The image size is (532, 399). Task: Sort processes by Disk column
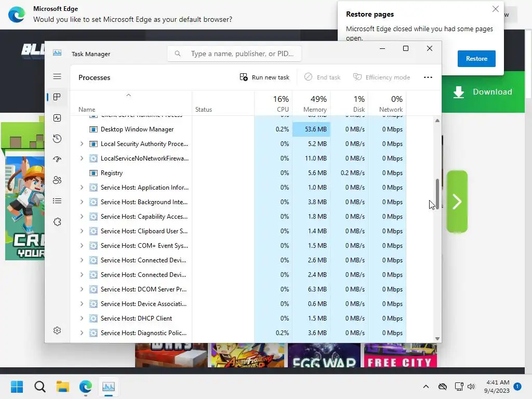350,103
